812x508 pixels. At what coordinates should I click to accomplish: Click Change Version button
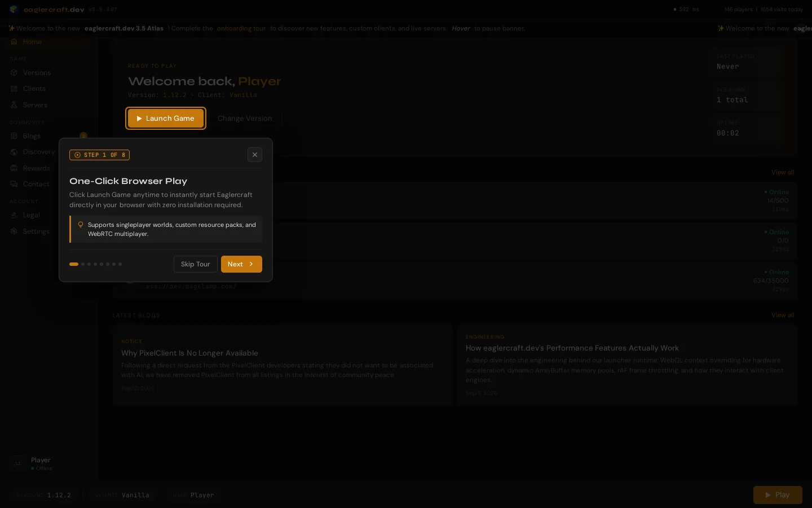click(x=245, y=119)
